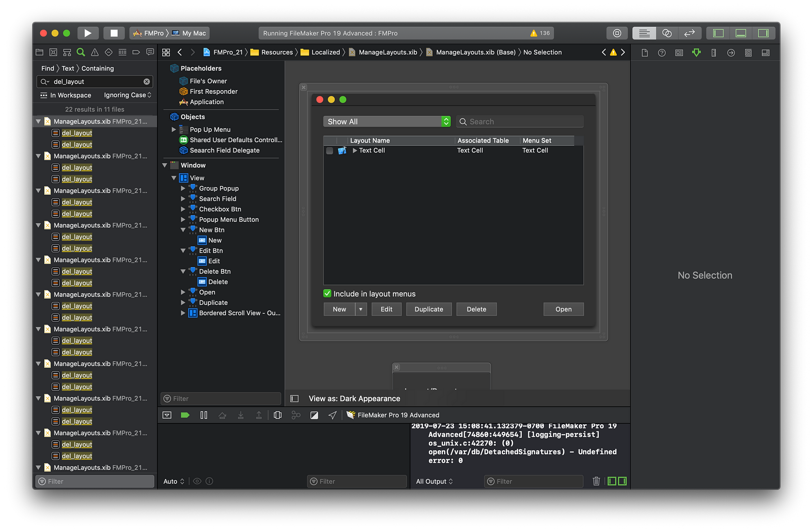The height and width of the screenshot is (532, 812).
Task: Collapse the first ManageLayouts.xib search result
Action: pyautogui.click(x=39, y=121)
